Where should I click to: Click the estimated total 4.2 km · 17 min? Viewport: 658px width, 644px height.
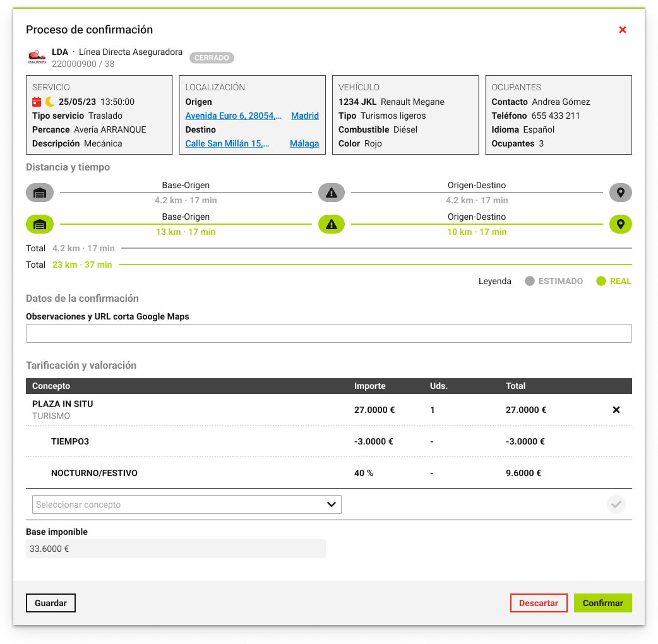(x=83, y=248)
